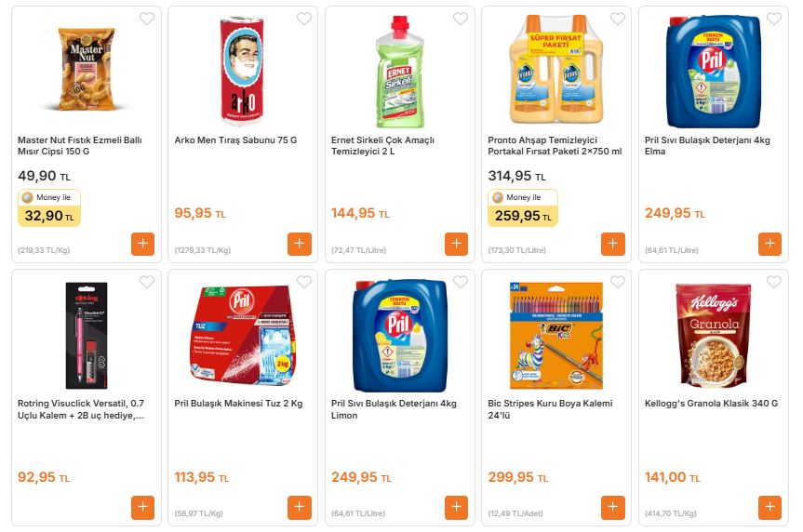The width and height of the screenshot is (803, 532).
Task: Favorite the Pril Limon detergent
Action: point(461,282)
